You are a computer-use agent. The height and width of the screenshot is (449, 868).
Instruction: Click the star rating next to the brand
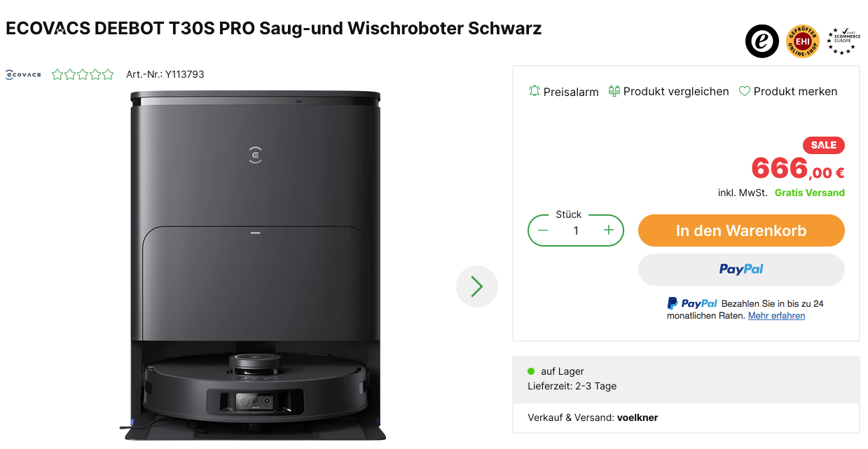[x=83, y=74]
